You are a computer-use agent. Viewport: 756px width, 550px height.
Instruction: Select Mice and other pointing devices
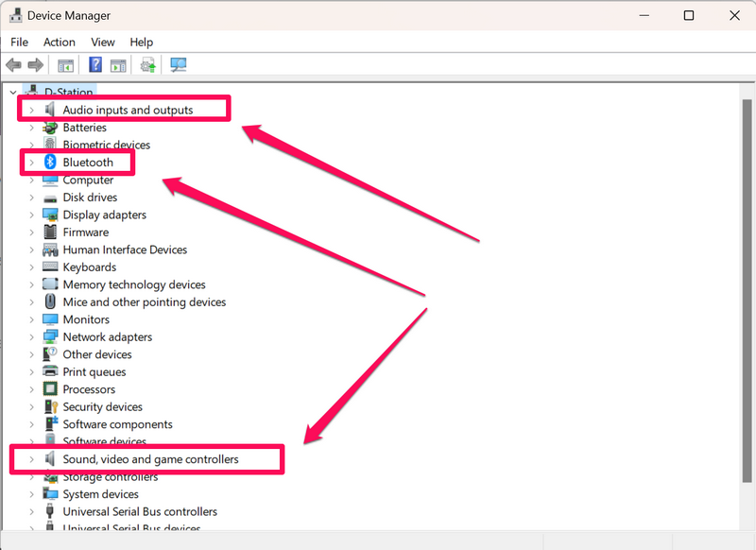(144, 302)
